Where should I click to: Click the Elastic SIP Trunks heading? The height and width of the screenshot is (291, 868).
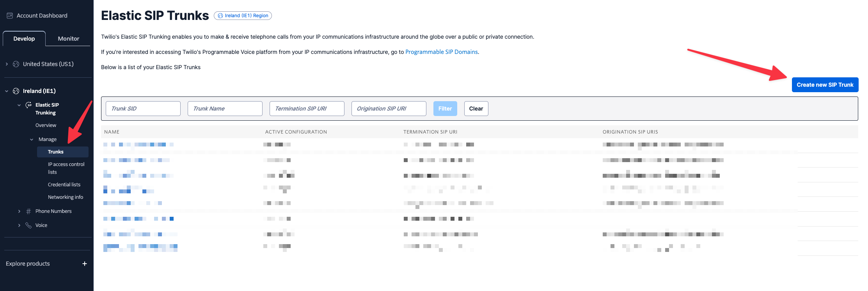coord(155,16)
